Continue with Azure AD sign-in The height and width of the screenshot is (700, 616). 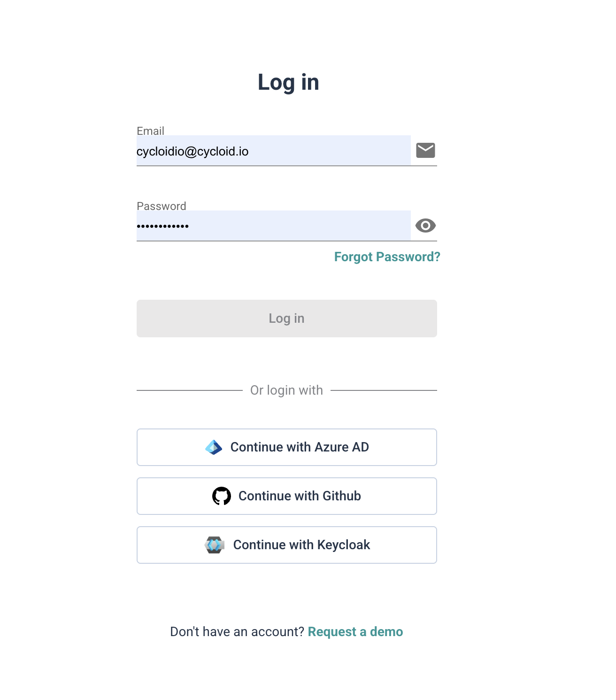300,447
